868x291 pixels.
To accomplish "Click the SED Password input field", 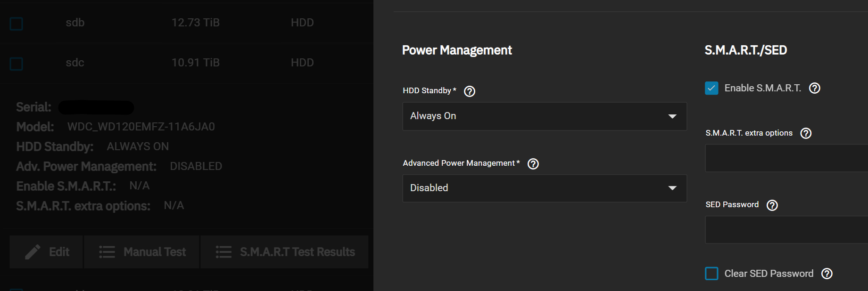I will click(786, 230).
